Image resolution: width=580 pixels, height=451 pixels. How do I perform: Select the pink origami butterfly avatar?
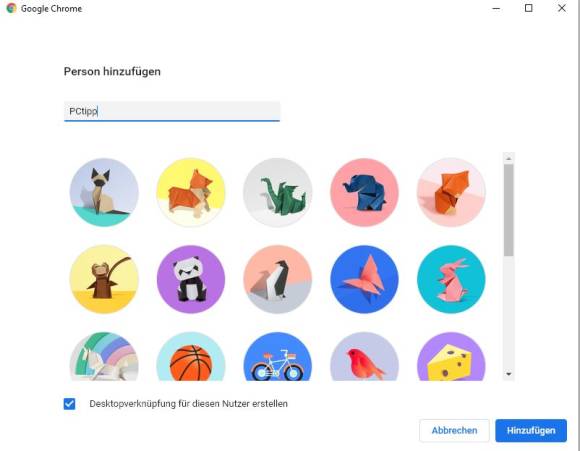point(364,279)
